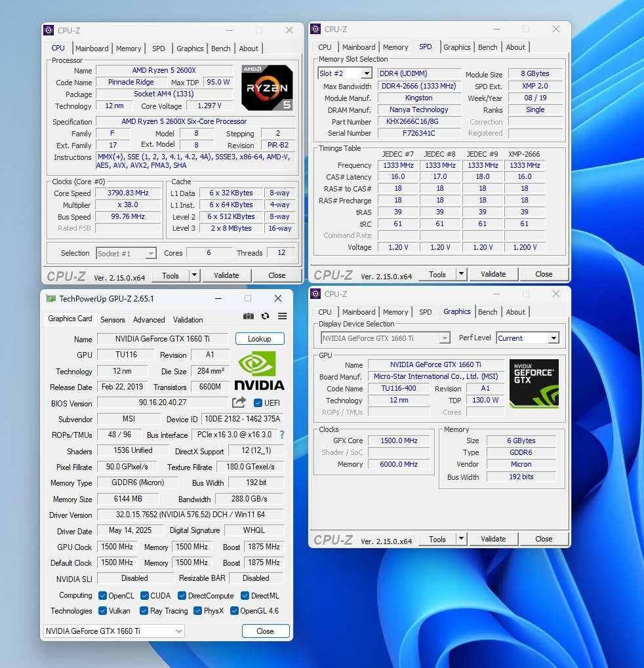Click the GPU-Z refresh icon

tap(265, 316)
